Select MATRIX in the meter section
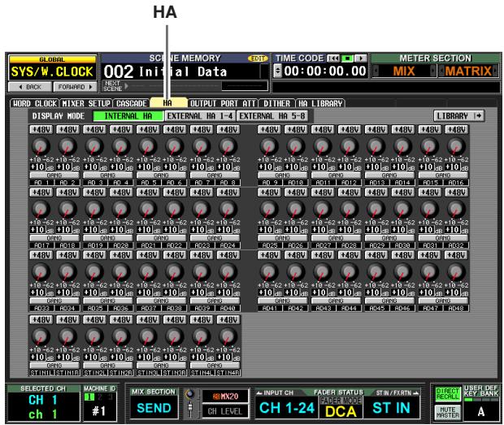Screen dimensions: 504x425 [468, 71]
